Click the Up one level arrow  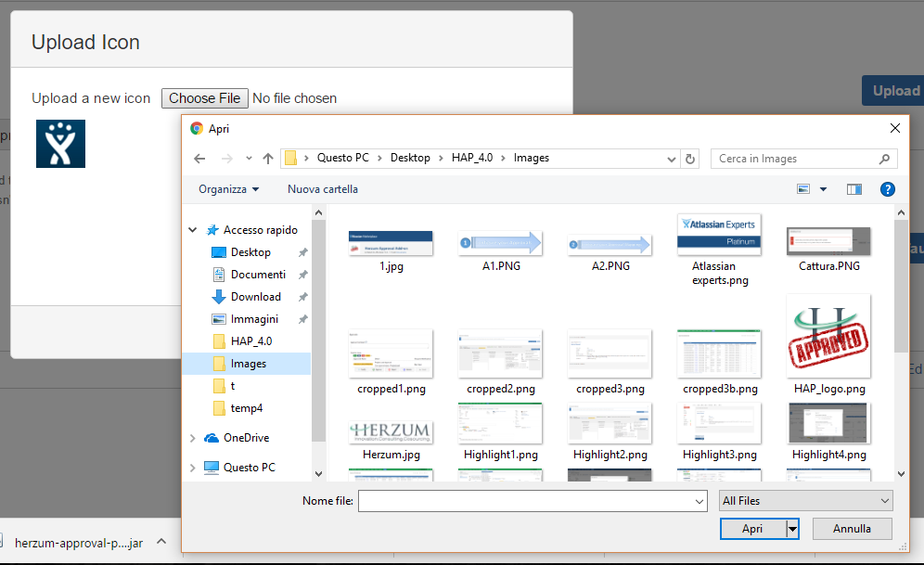point(268,159)
